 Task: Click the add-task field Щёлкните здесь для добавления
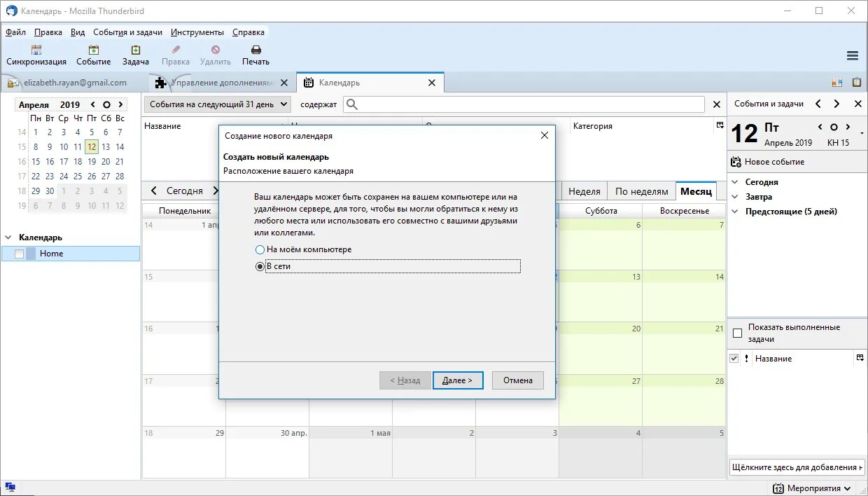797,467
